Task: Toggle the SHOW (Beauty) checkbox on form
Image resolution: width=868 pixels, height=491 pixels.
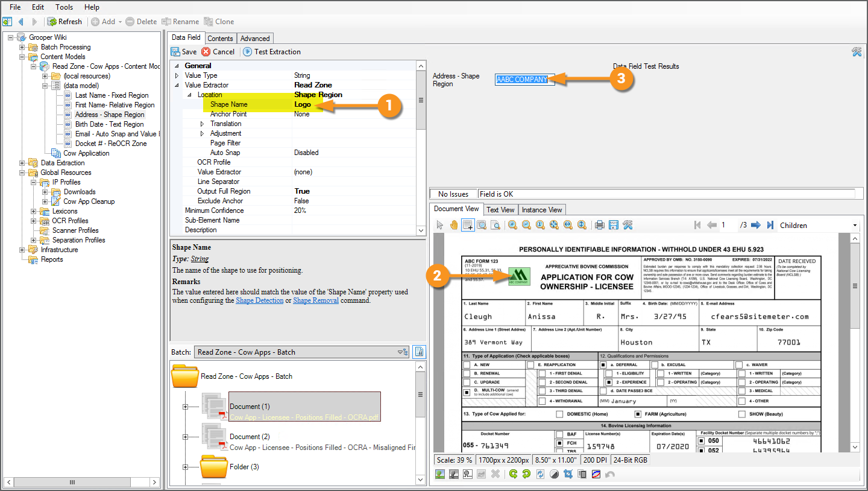Action: coord(742,414)
